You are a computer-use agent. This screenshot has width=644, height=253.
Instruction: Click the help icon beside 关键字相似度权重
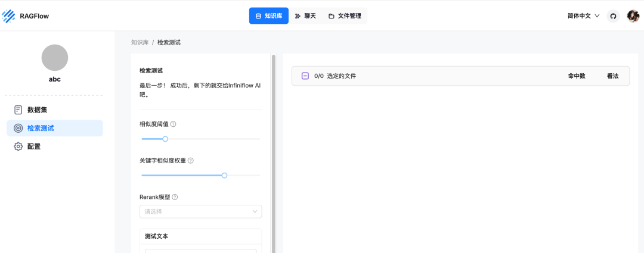click(191, 161)
